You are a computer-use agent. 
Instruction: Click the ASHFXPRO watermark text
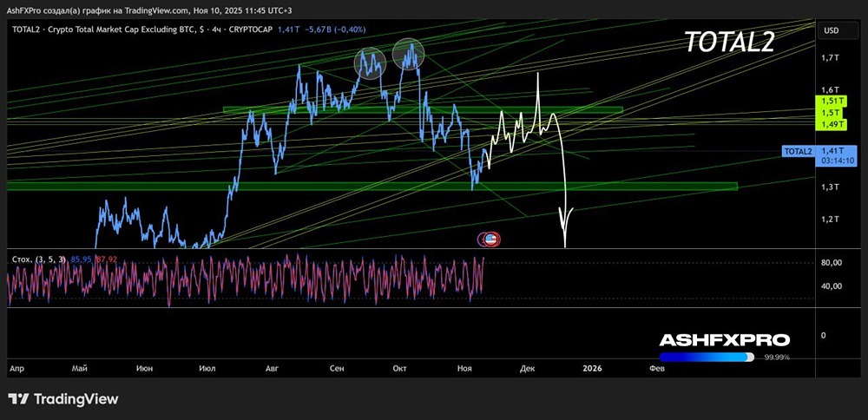[724, 339]
